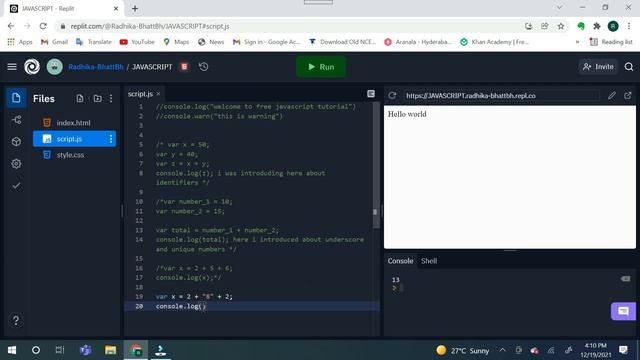Open a new browser tab

coord(135,8)
